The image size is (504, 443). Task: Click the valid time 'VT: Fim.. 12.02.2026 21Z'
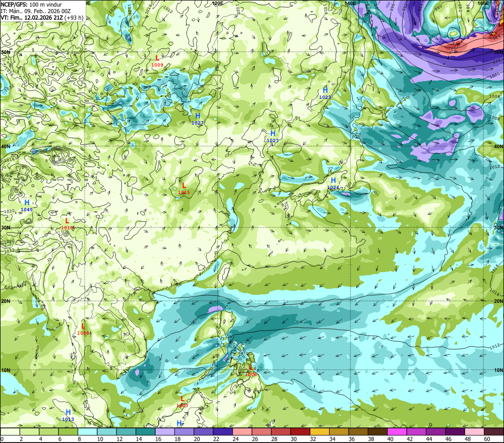(31, 18)
